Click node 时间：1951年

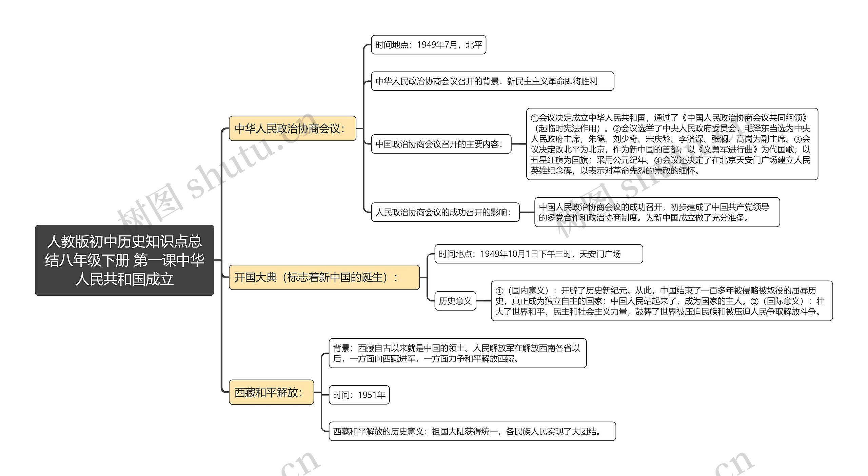(359, 395)
